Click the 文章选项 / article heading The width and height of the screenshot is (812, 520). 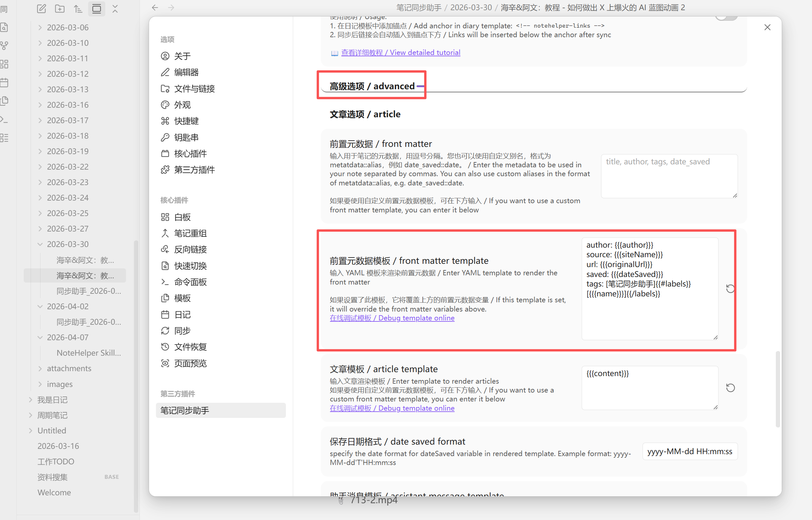click(x=365, y=114)
